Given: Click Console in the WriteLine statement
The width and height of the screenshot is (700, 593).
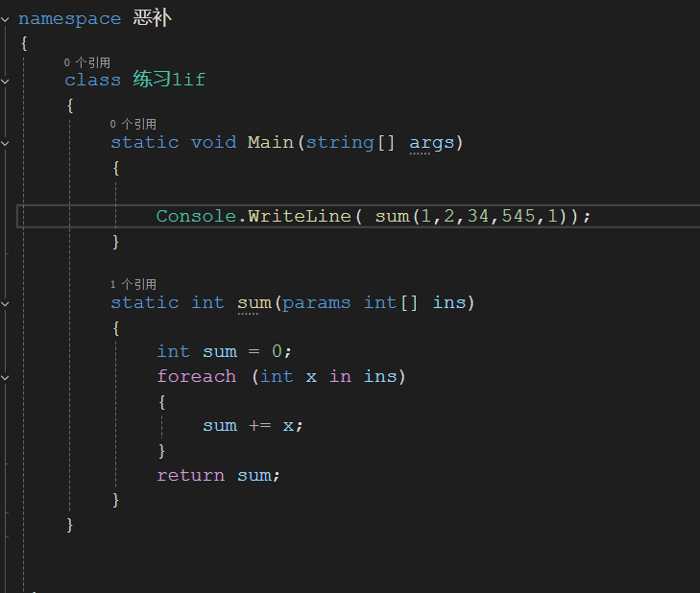Looking at the screenshot, I should 196,217.
